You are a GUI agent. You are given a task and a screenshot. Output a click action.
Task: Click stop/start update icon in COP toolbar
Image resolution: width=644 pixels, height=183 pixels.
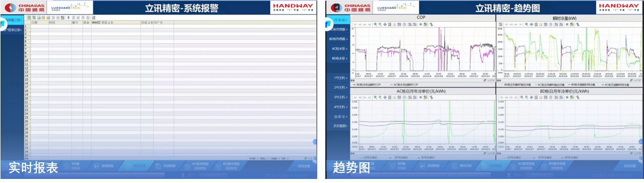click(x=421, y=24)
